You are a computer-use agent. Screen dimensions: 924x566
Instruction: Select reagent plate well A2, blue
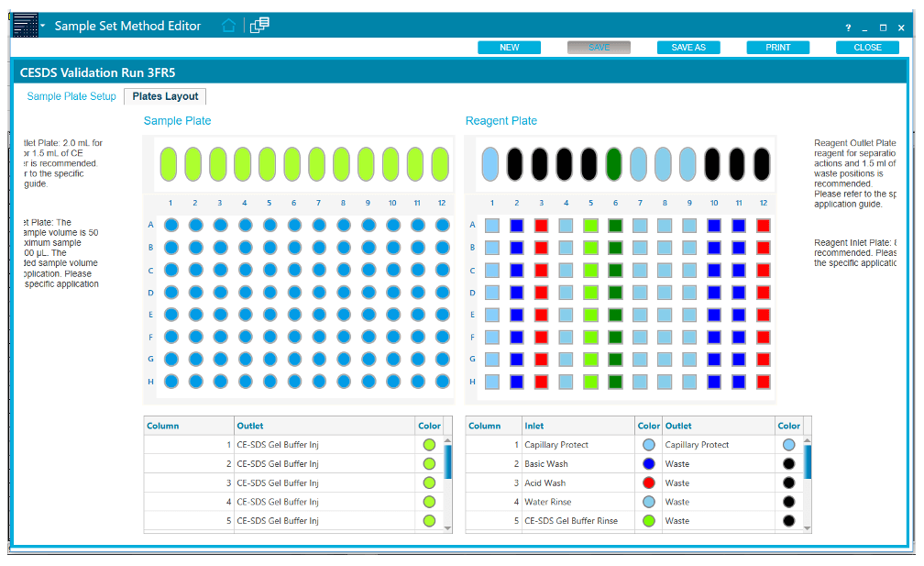(x=517, y=226)
